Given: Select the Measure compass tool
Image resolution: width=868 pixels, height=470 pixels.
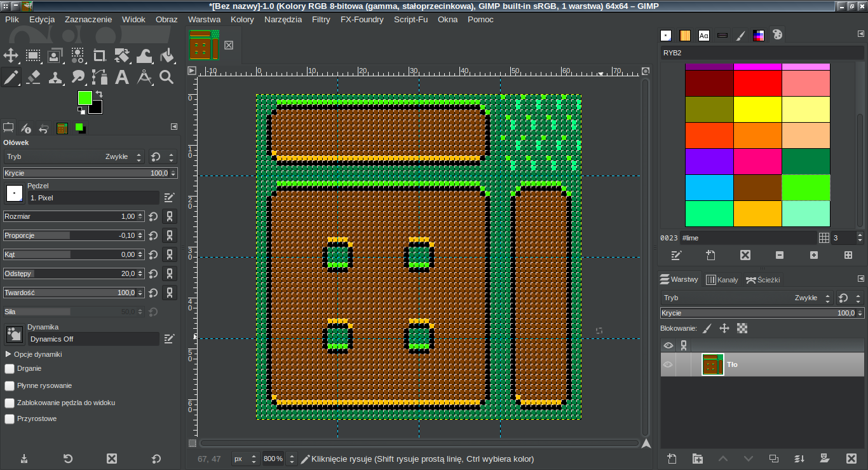Looking at the screenshot, I should tap(144, 78).
